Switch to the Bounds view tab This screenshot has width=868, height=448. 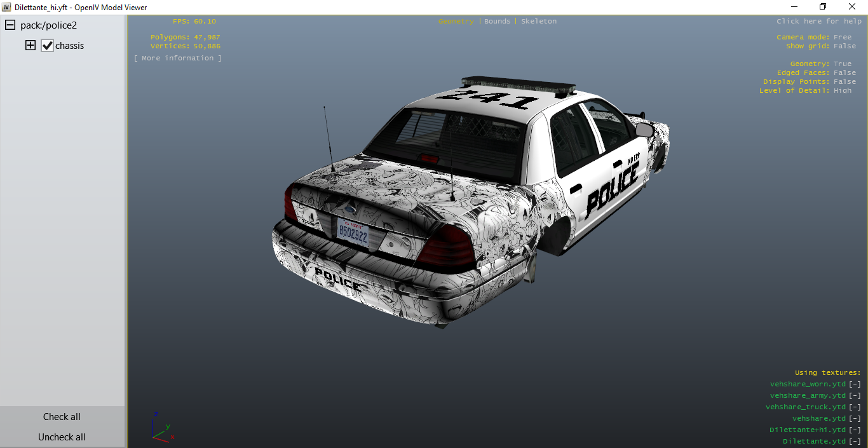click(497, 22)
